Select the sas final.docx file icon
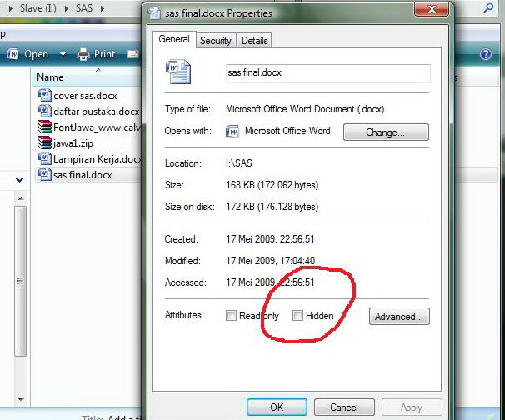 44,174
